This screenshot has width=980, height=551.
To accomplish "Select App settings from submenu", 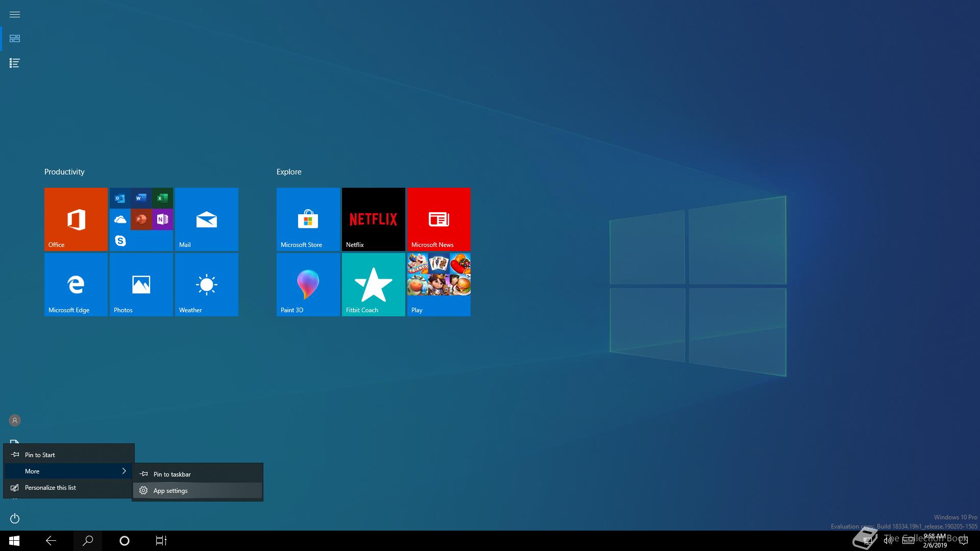I will pyautogui.click(x=197, y=490).
